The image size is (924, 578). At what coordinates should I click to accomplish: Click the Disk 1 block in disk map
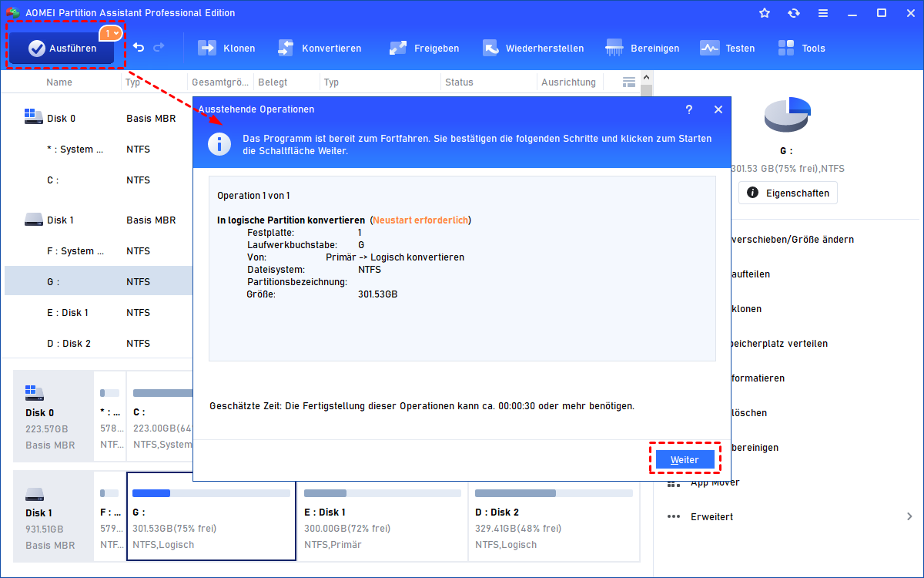[52, 516]
